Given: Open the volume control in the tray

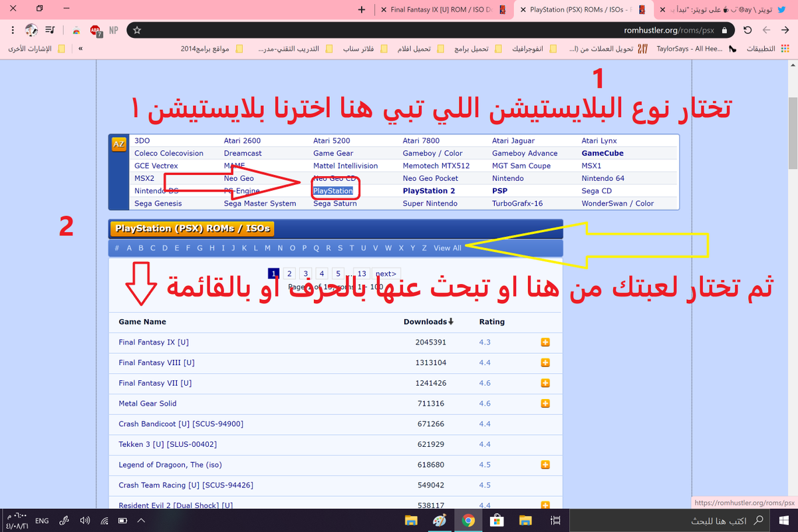Looking at the screenshot, I should pyautogui.click(x=85, y=521).
